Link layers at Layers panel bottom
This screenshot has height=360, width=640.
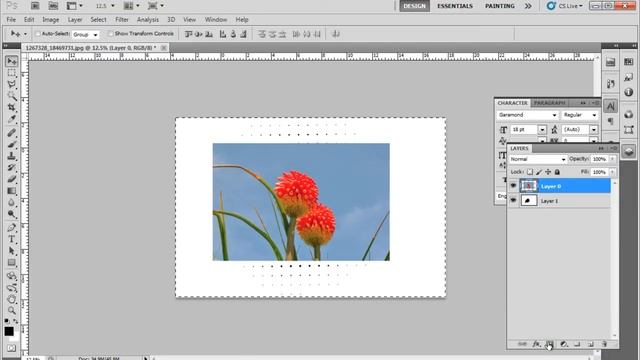(x=522, y=344)
